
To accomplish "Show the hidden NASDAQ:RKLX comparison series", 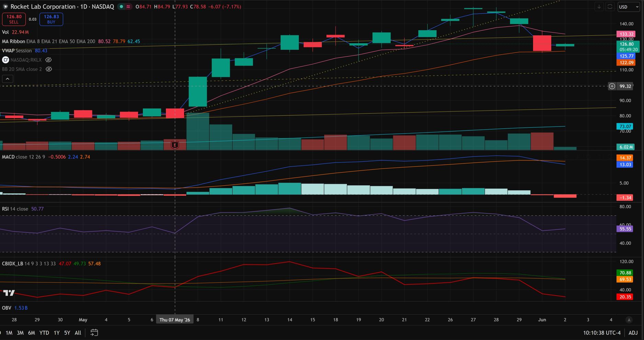I will point(48,60).
